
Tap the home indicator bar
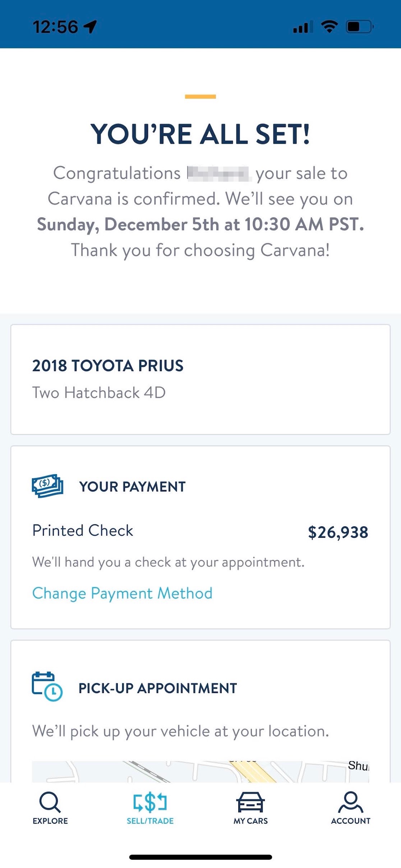point(200,857)
